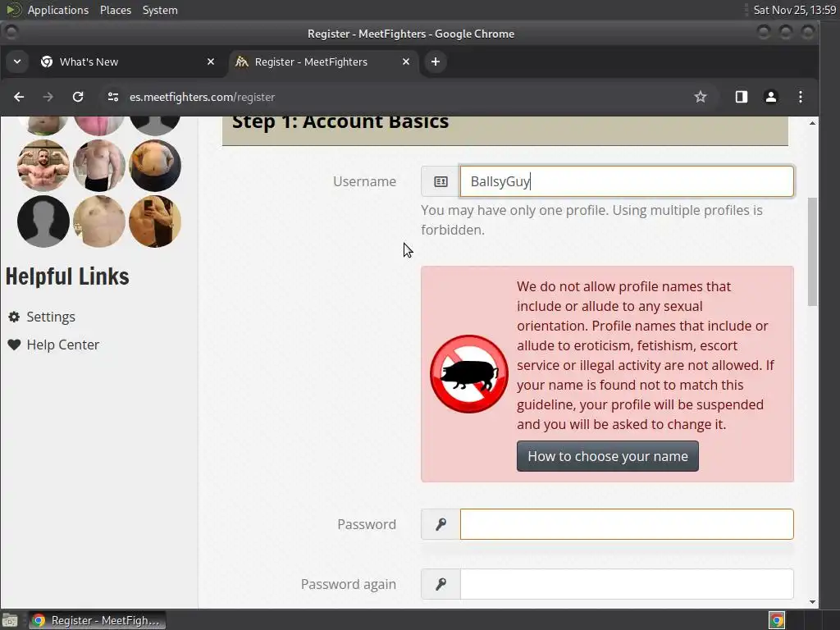Open the large belly profile thumbnail
This screenshot has height=630, width=840.
coord(155,166)
